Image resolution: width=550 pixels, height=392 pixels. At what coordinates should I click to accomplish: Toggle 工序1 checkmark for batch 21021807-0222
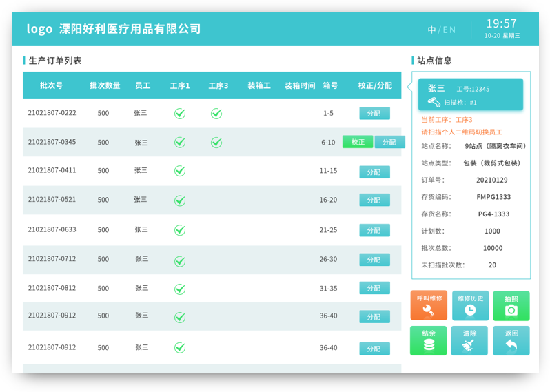click(179, 113)
